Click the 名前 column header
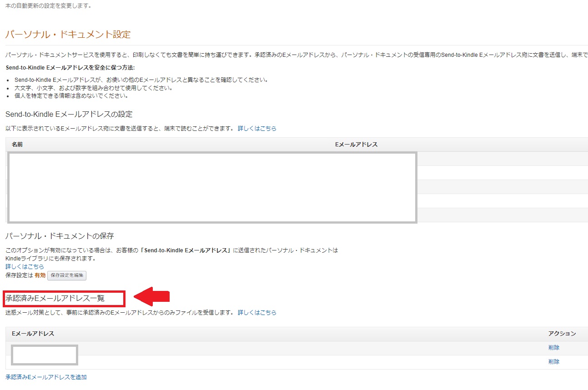Screen dimensions: 588x390 pos(17,145)
